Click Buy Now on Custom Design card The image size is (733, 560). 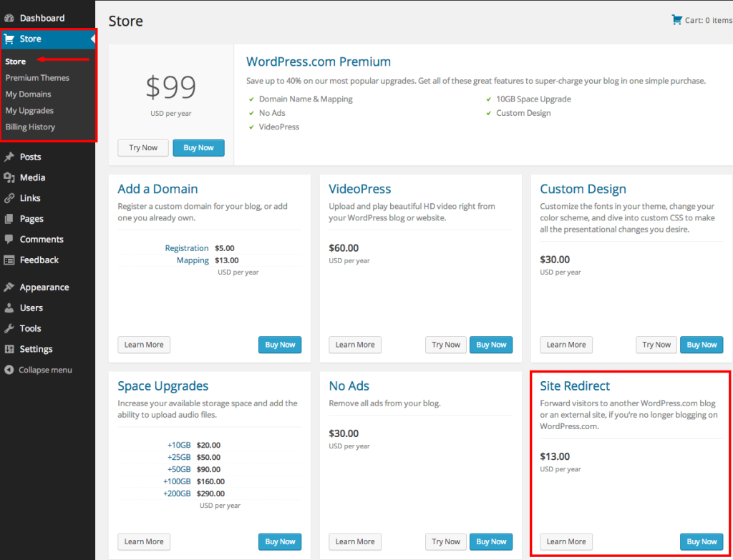[702, 345]
